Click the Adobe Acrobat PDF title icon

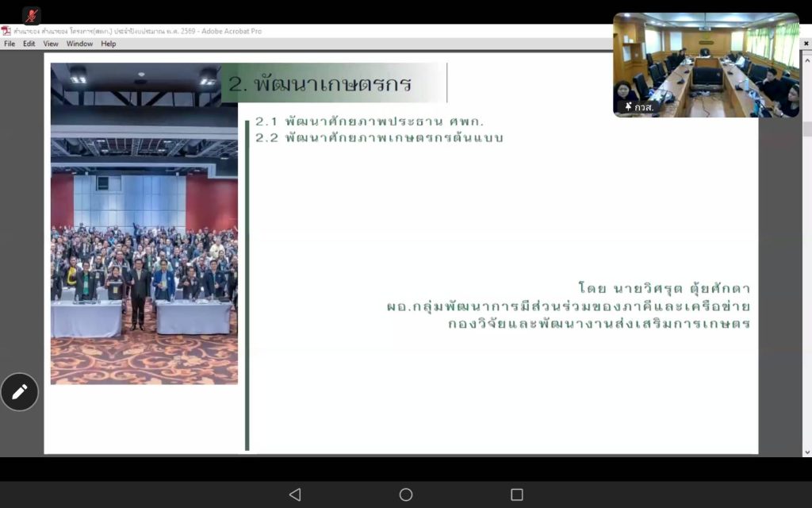point(6,31)
